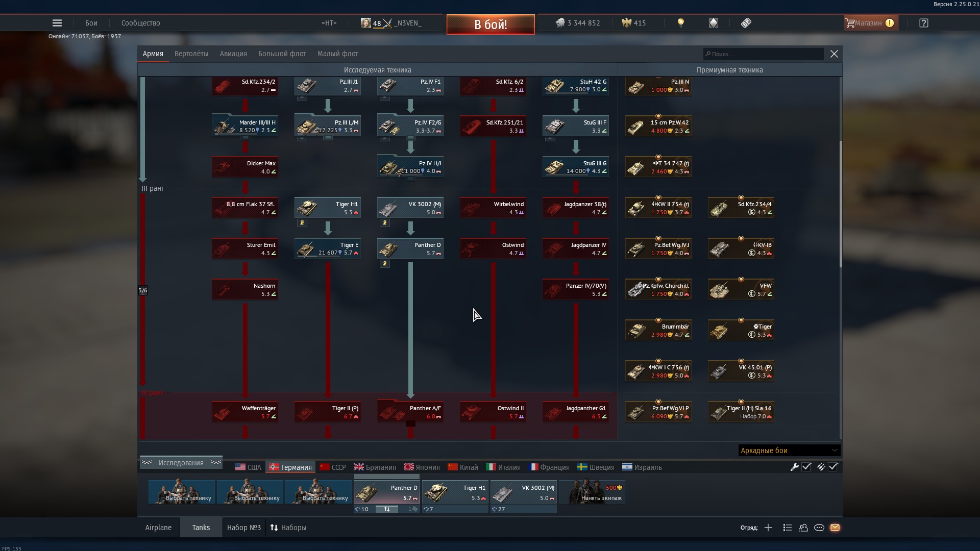Select VK 3002 (M) crew slot in bottom bar
The width and height of the screenshot is (980, 551).
coord(524,492)
